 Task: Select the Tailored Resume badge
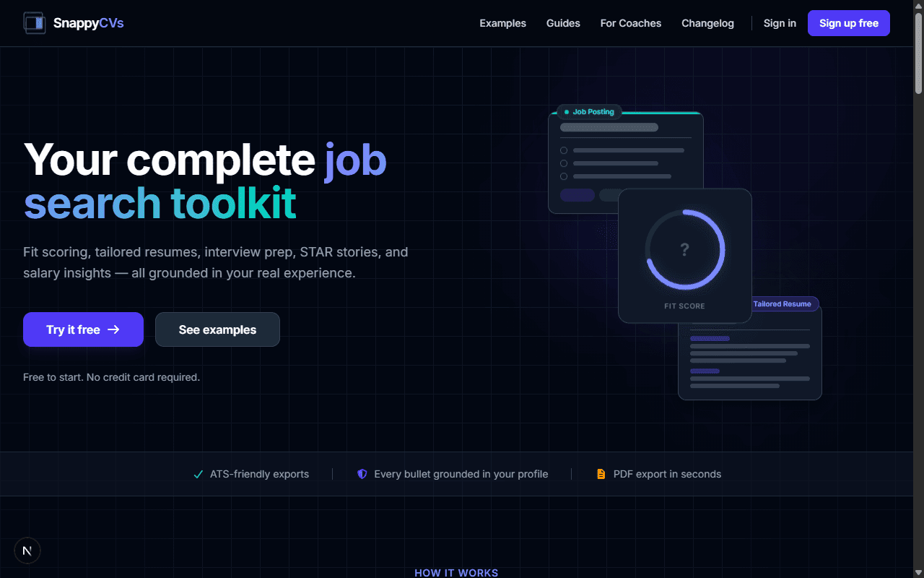(783, 303)
